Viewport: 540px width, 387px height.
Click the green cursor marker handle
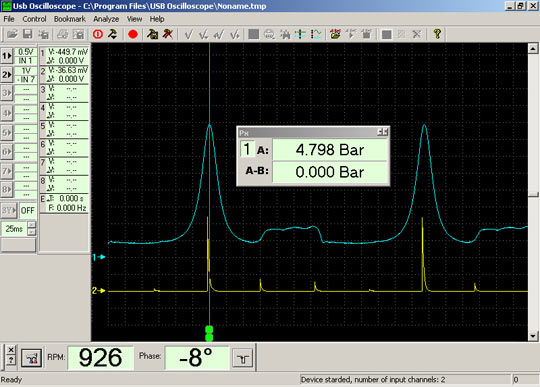tap(209, 333)
